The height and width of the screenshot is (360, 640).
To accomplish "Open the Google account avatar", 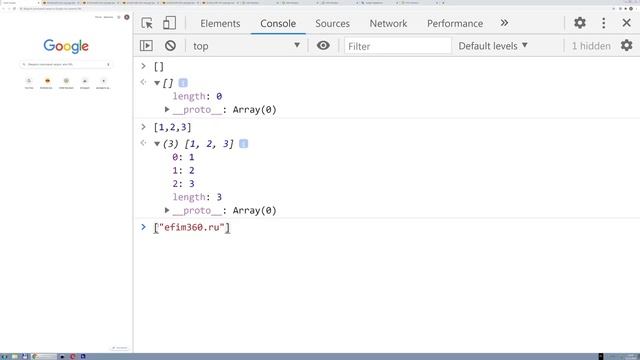I will [127, 17].
